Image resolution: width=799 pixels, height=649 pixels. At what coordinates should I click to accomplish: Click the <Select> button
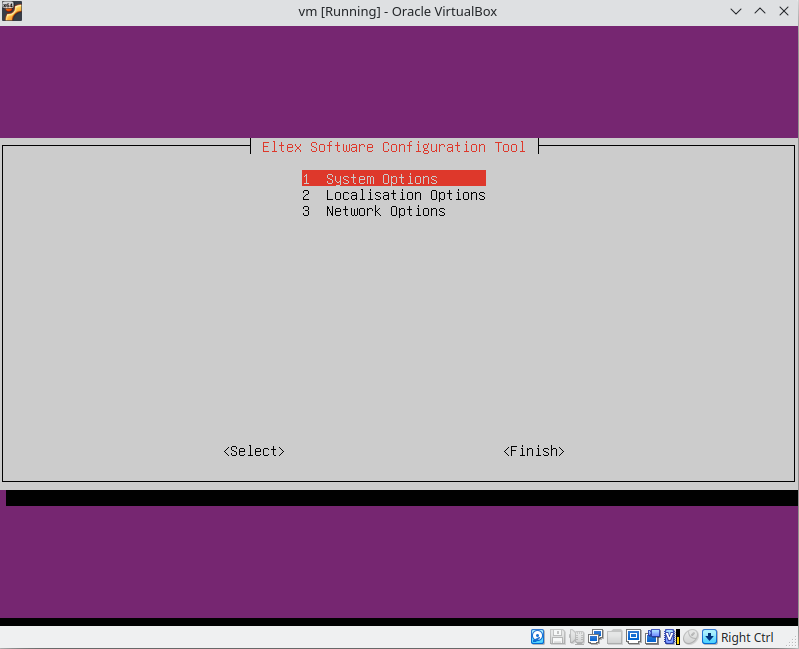tap(254, 451)
